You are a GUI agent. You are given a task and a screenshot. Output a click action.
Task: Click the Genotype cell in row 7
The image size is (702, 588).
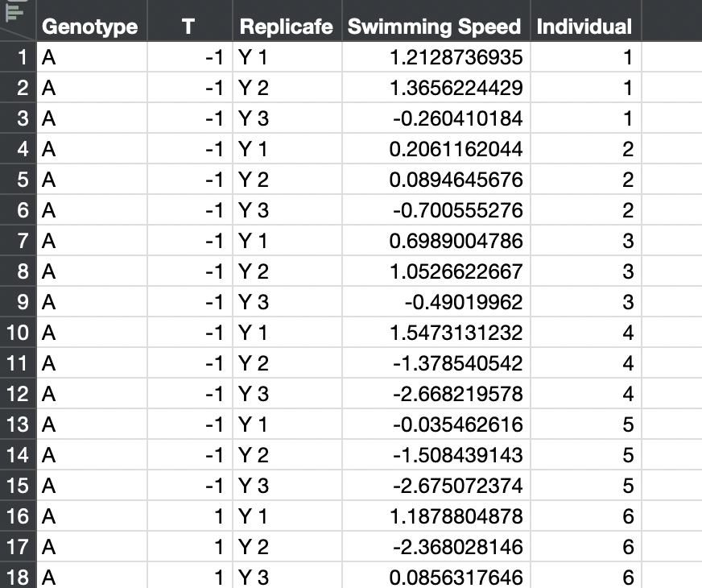point(91,241)
